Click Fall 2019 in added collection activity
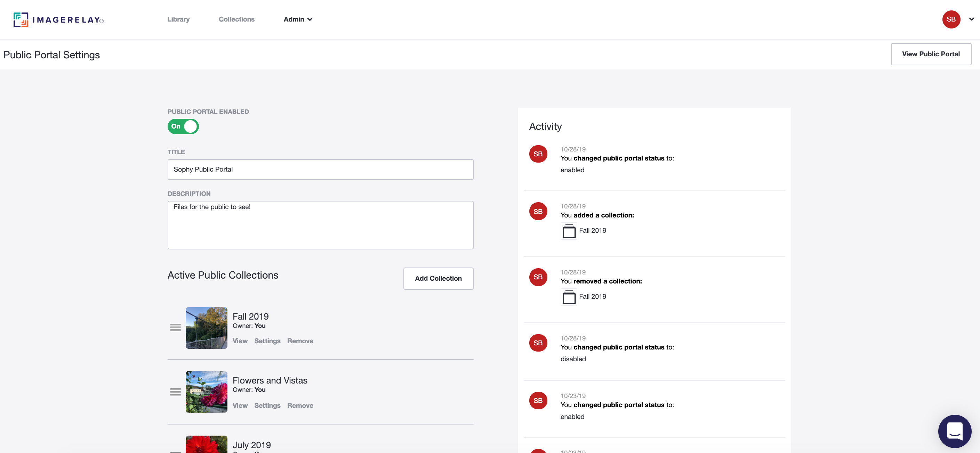This screenshot has height=453, width=980. [592, 231]
